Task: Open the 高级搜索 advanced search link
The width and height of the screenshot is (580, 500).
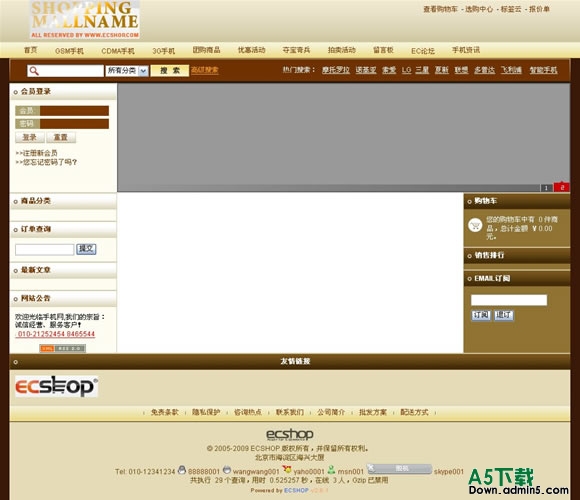Action: (205, 70)
